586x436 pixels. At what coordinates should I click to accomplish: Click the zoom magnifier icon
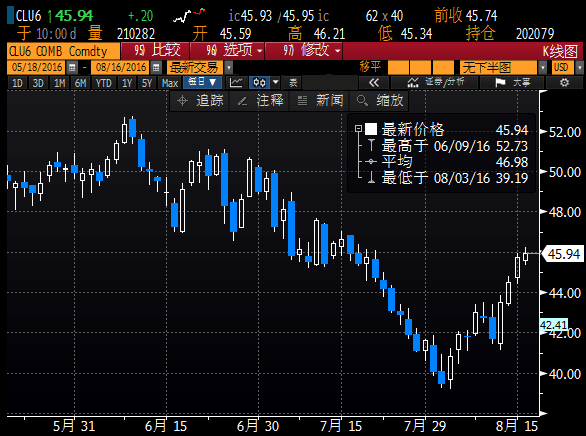point(362,101)
